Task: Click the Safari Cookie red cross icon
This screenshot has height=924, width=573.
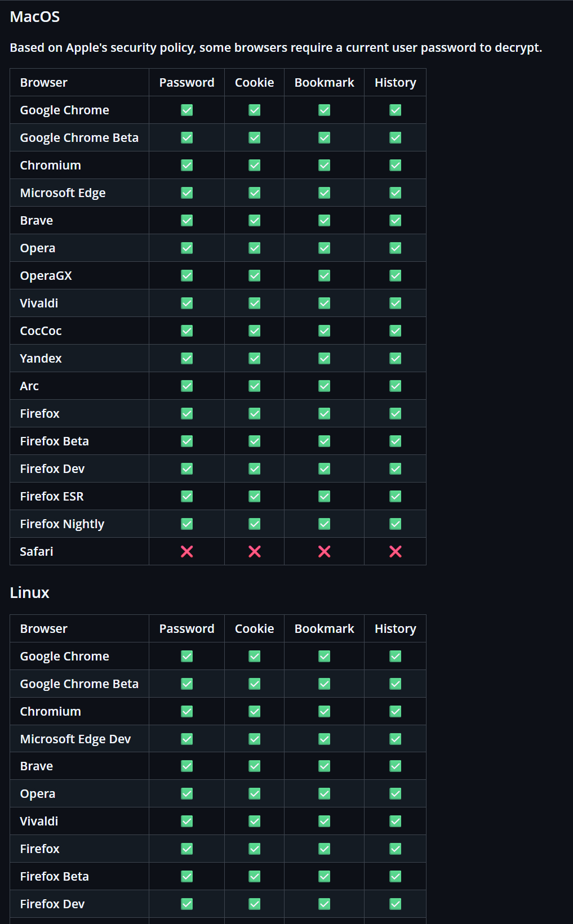Action: (x=255, y=552)
